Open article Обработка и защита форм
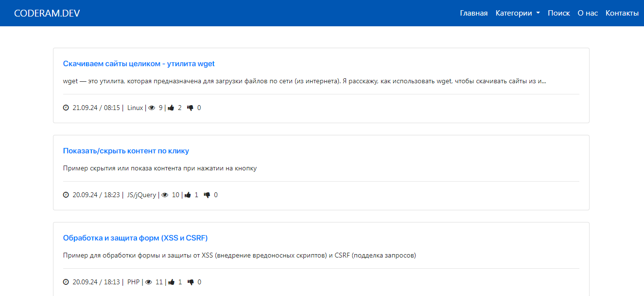The width and height of the screenshot is (644, 296). (135, 238)
